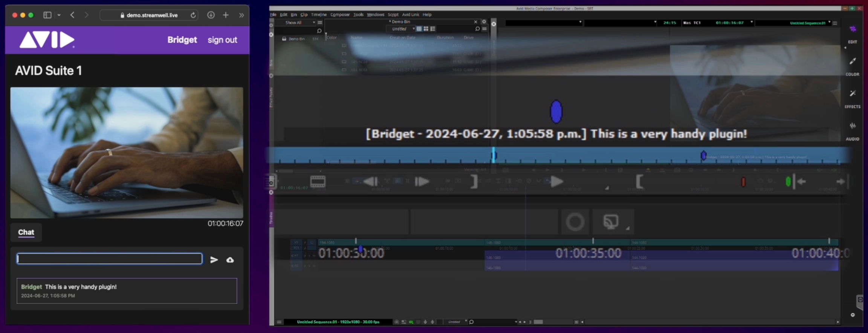This screenshot has width=868, height=333.
Task: Click the screen cast monitor icon
Action: click(611, 222)
